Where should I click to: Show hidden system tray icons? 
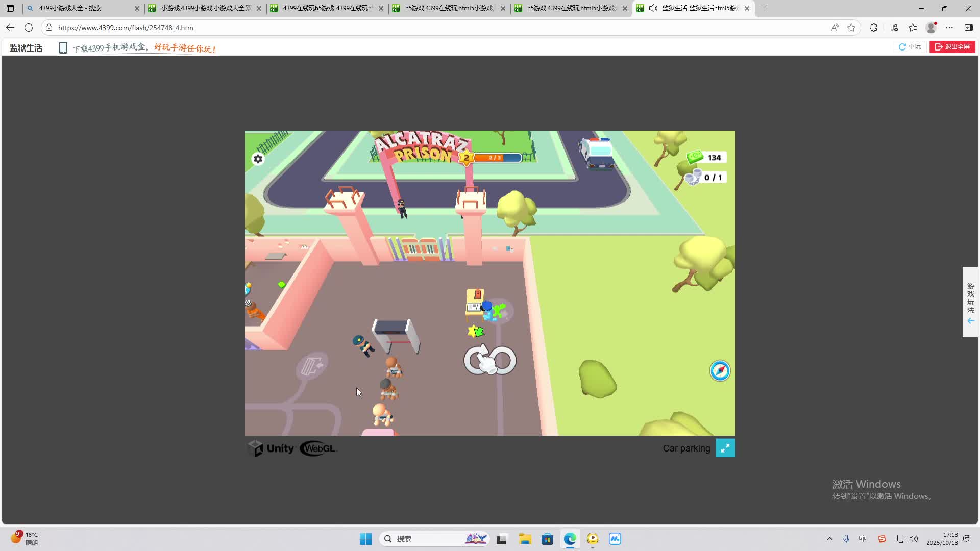point(830,539)
